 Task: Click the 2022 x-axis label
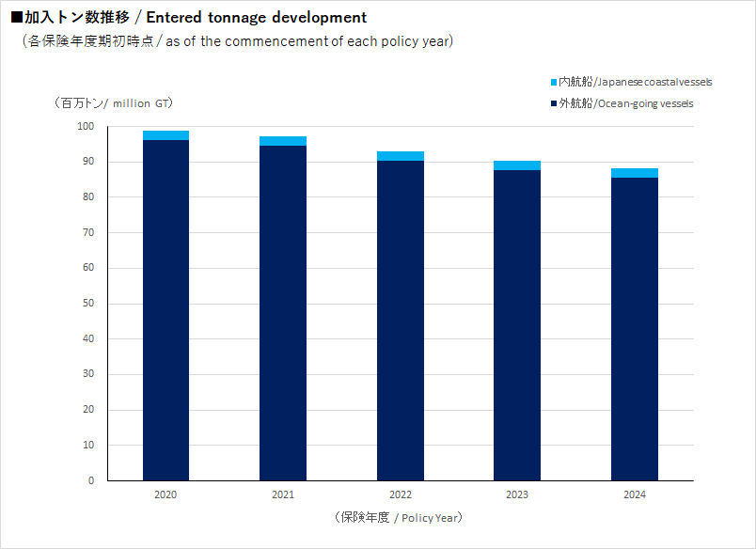[x=401, y=494]
